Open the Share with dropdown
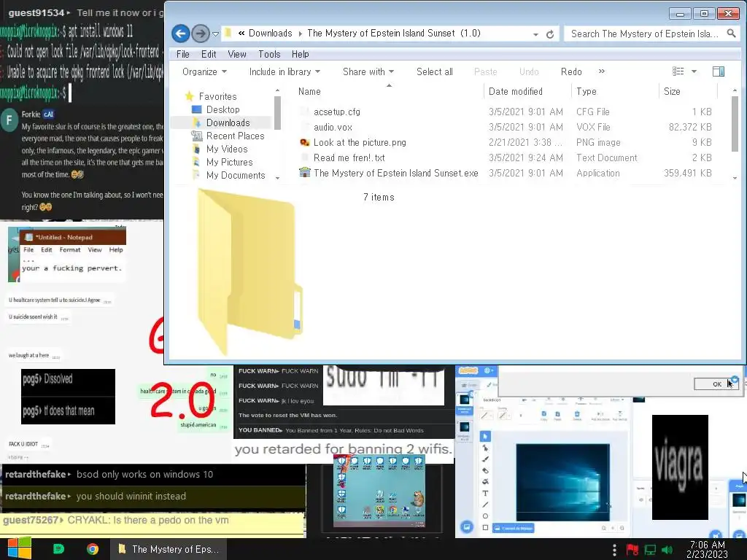Viewport: 747px width, 560px height. [x=368, y=72]
